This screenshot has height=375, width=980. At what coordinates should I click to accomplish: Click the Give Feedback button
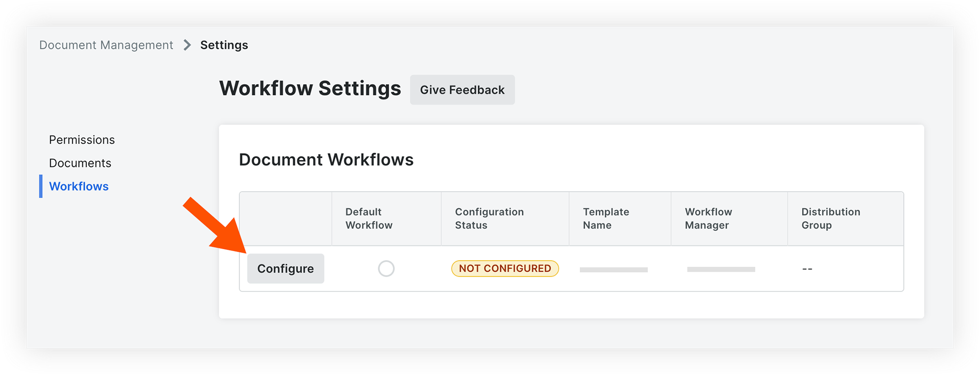point(462,90)
